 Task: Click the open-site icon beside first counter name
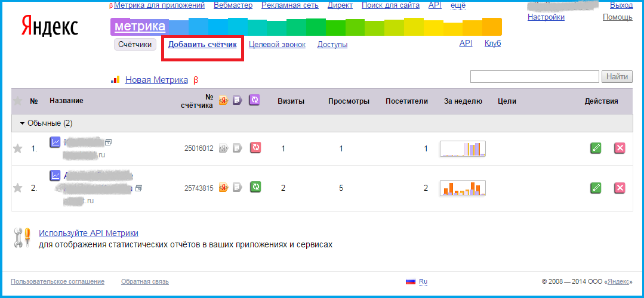(x=109, y=142)
